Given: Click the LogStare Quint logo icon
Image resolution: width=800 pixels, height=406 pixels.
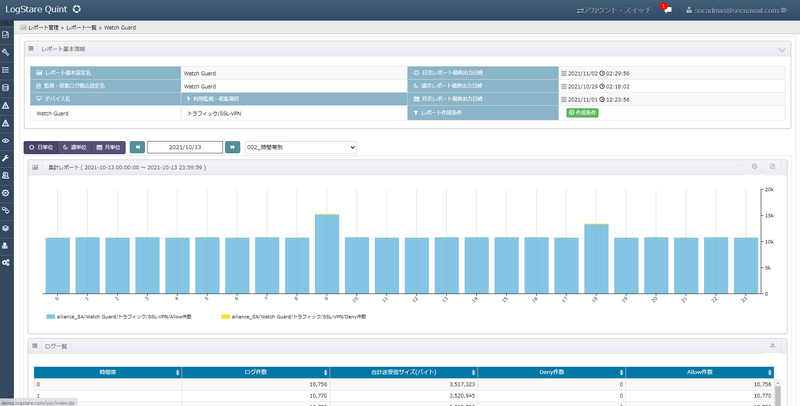Looking at the screenshot, I should coord(77,9).
